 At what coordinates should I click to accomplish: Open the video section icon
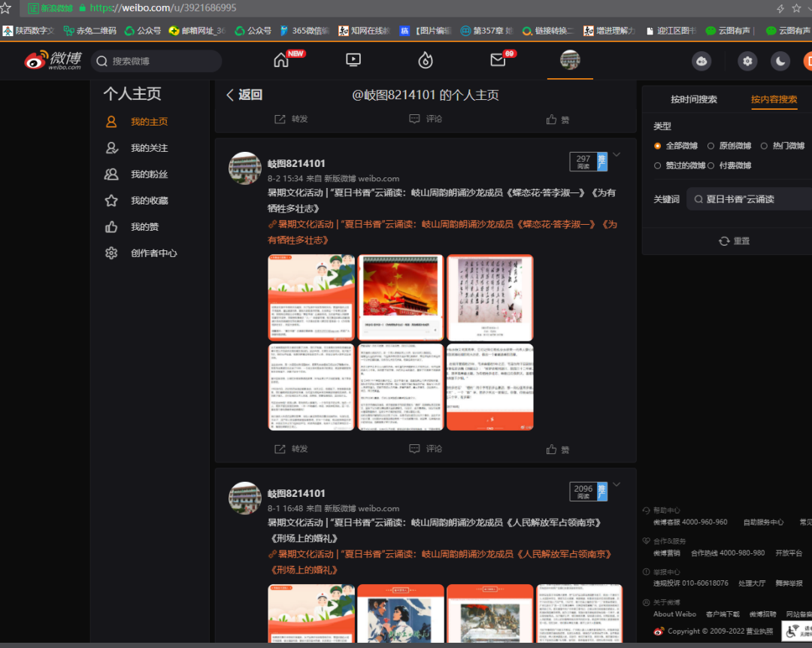click(x=353, y=60)
